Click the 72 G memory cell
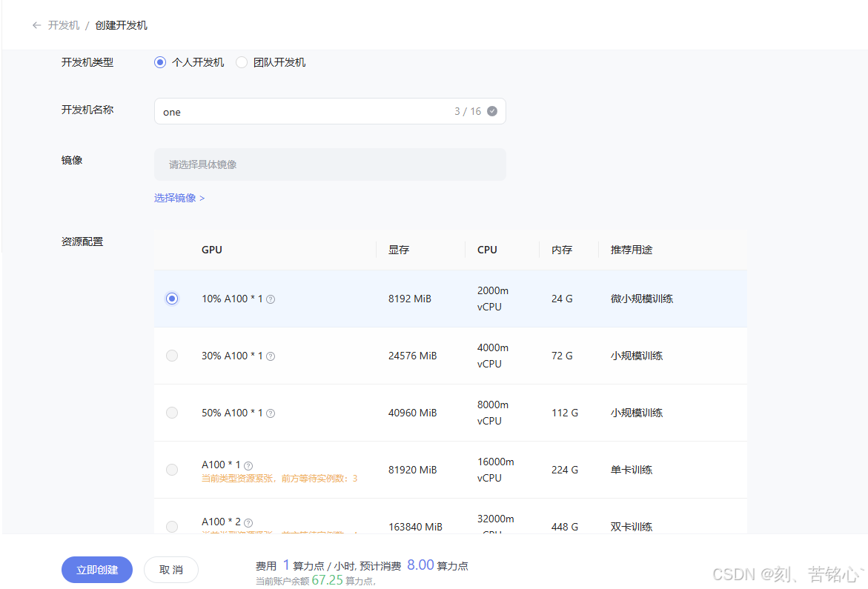Image resolution: width=868 pixels, height=589 pixels. tap(562, 356)
